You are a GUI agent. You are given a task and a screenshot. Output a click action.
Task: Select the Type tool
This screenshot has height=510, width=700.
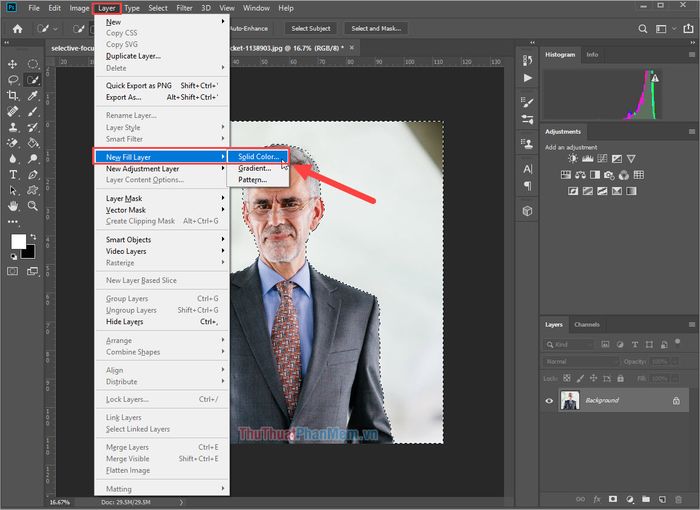tap(12, 175)
